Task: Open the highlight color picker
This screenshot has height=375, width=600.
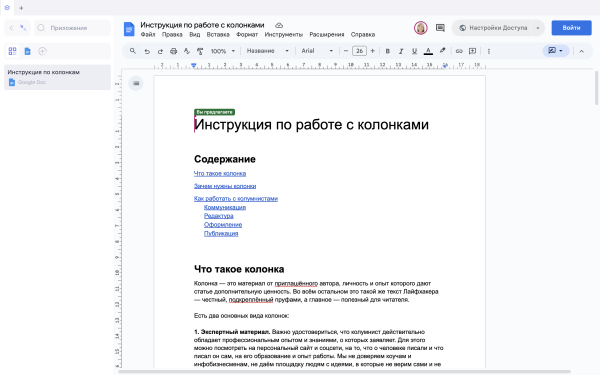Action: click(x=442, y=51)
